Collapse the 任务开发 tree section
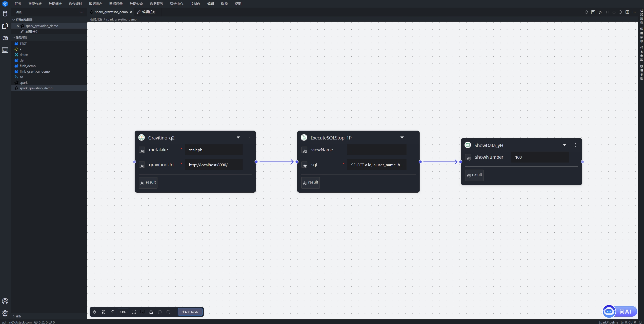The width and height of the screenshot is (644, 324). click(x=14, y=37)
